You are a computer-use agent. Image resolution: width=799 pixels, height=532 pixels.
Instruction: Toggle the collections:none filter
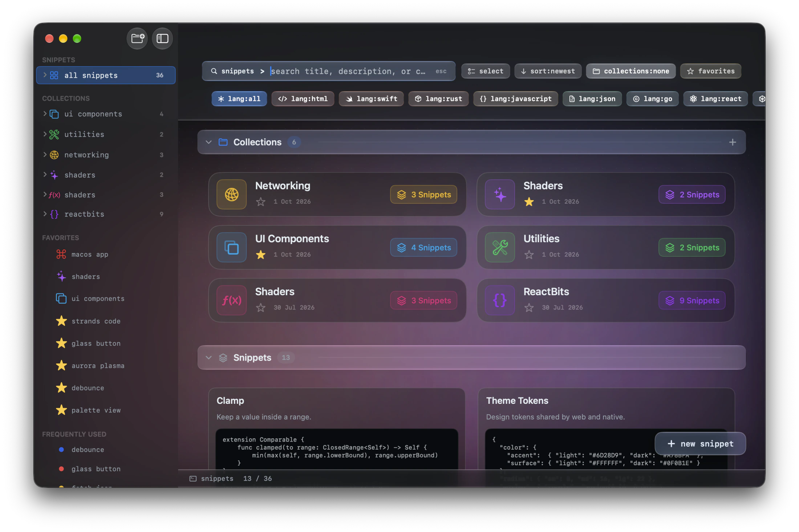click(631, 71)
